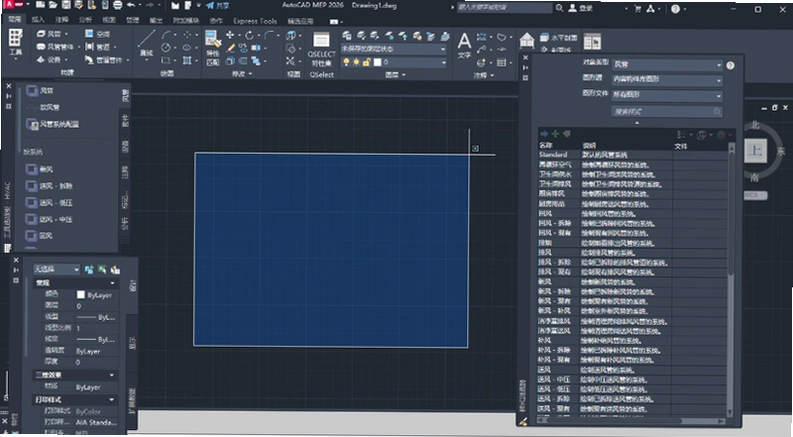
Task: Click the 搜索样式 search styles field
Action: coord(667,111)
